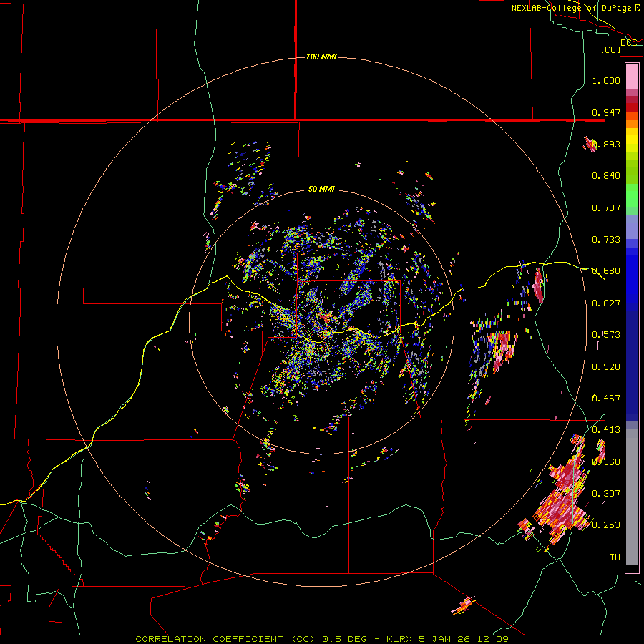Image resolution: width=644 pixels, height=644 pixels.
Task: Click the 0.360 legend value
Action: coord(606,462)
